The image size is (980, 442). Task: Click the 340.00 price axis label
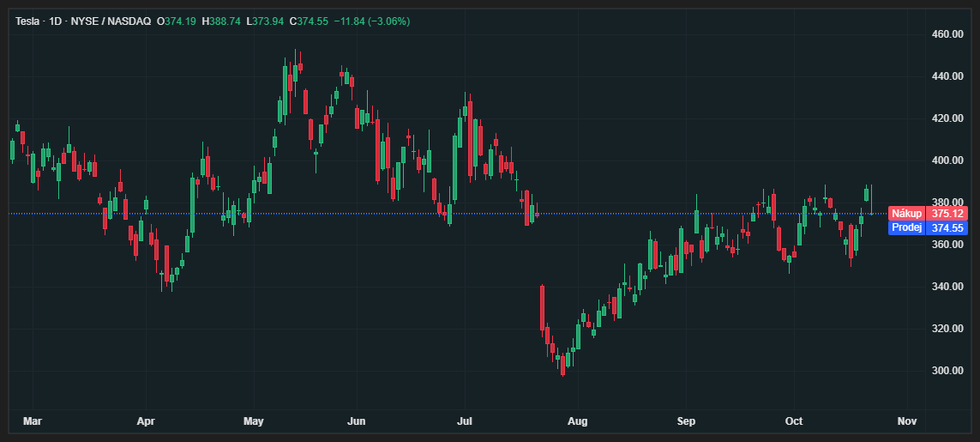(x=947, y=287)
